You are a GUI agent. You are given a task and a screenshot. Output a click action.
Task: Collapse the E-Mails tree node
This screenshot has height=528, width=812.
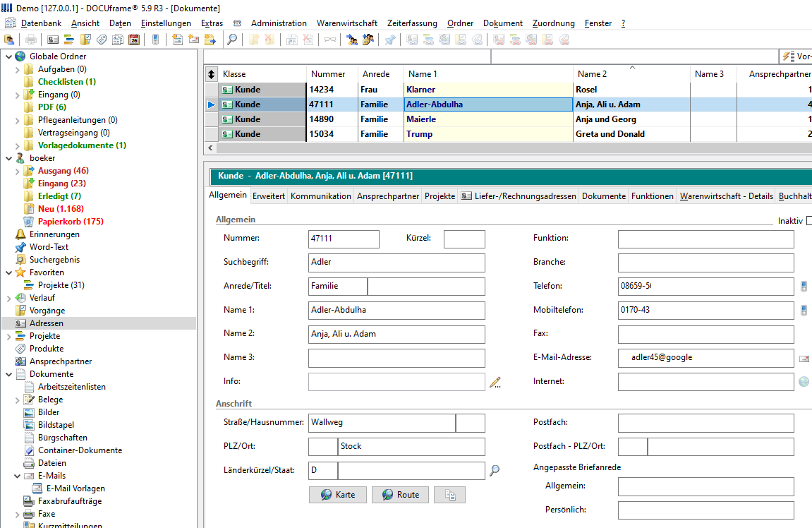(17, 476)
